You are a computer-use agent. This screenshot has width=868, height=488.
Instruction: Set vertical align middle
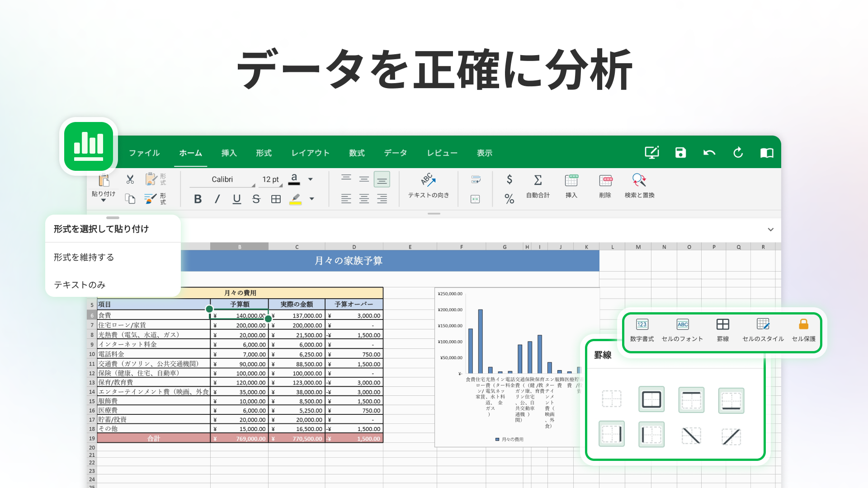click(x=364, y=179)
